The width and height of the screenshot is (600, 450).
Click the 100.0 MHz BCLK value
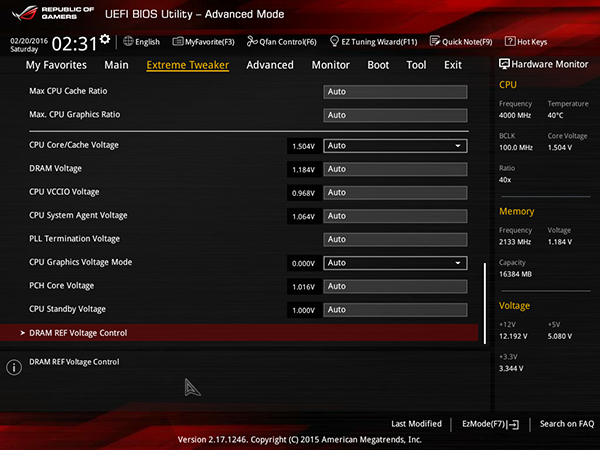515,147
